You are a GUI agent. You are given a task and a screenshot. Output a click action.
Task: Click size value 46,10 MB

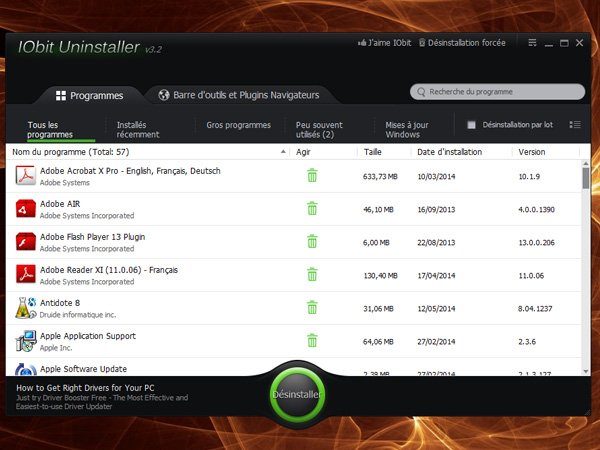(378, 209)
